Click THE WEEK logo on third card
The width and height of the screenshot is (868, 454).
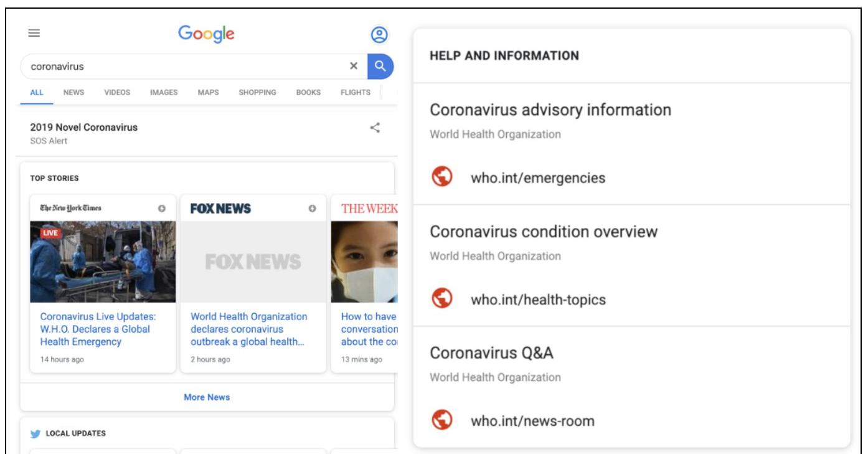point(369,209)
